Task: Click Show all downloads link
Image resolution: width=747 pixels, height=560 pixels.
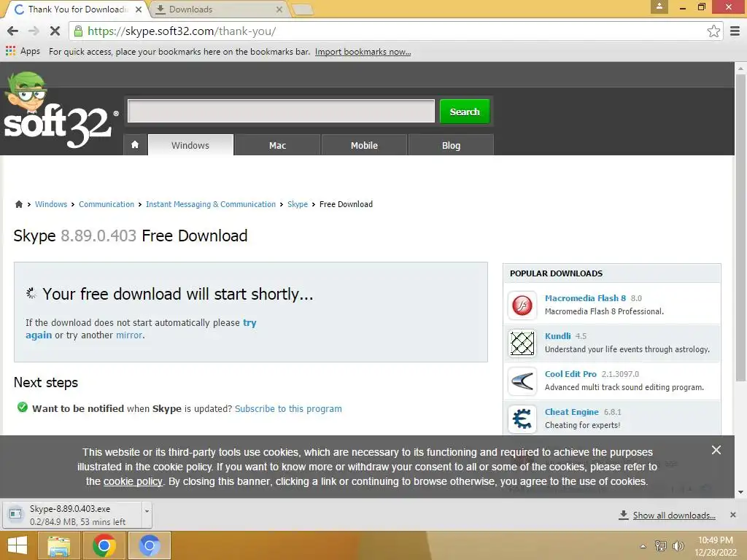Action: click(x=673, y=516)
